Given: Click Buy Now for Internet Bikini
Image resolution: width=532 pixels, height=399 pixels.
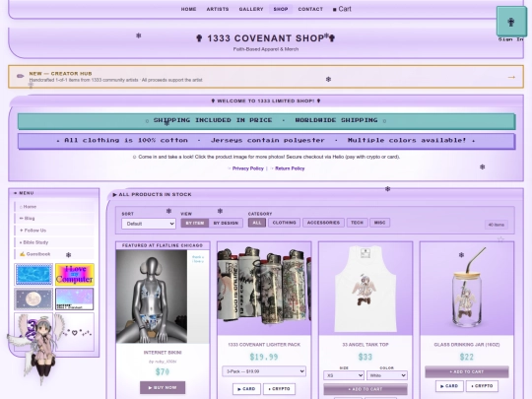Looking at the screenshot, I should click(163, 387).
